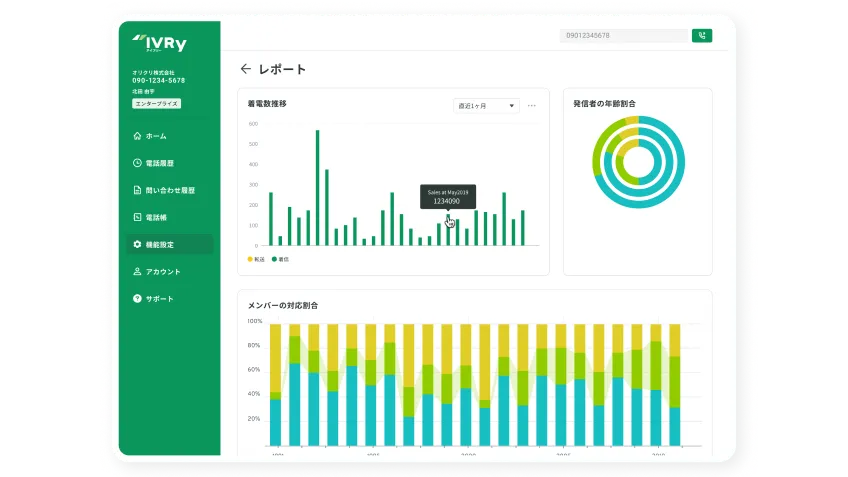Click the clock icon for 電話履歴
Screen dimensions: 848x477
point(137,163)
